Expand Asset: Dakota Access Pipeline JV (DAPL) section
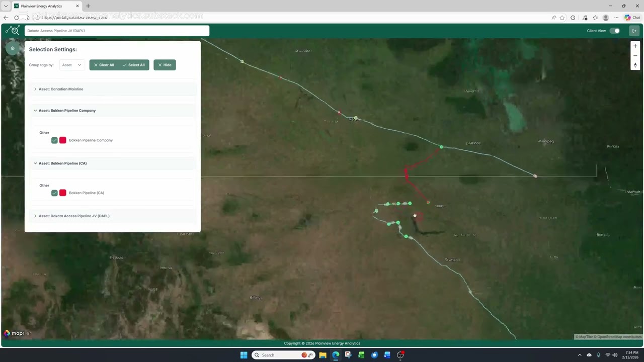This screenshot has width=644, height=362. tap(113, 216)
